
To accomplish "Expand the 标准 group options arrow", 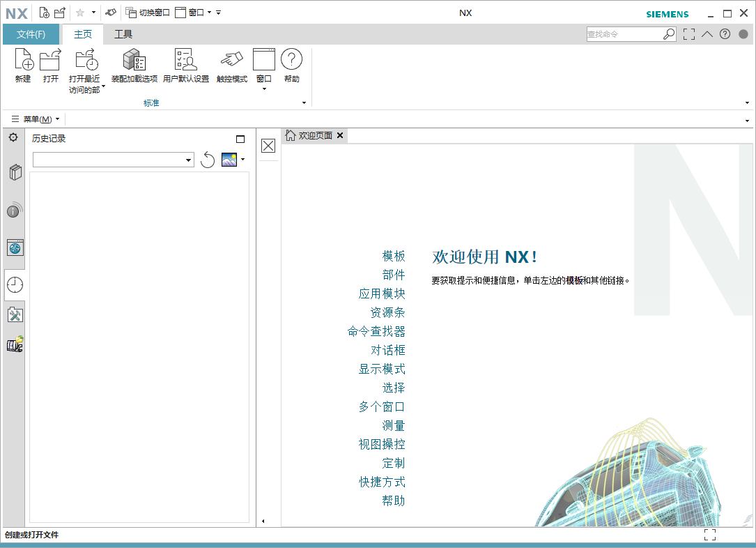I will [304, 102].
